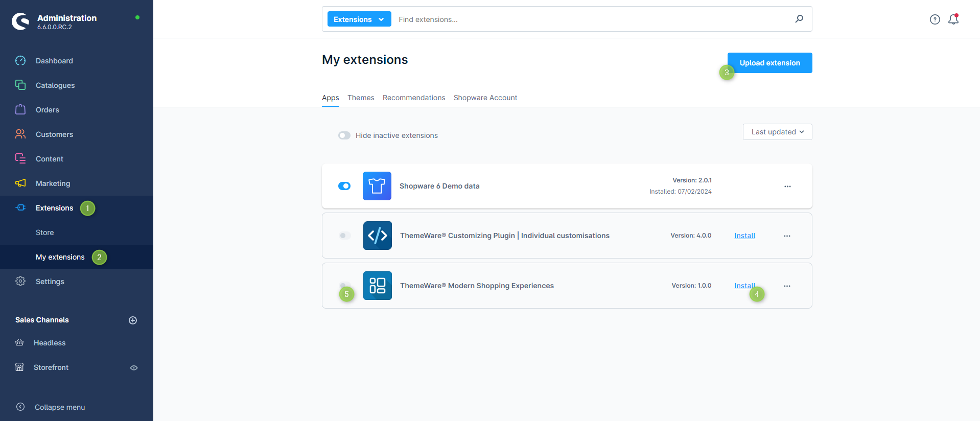This screenshot has width=980, height=421.
Task: Click the Collapse menu label
Action: [60, 407]
